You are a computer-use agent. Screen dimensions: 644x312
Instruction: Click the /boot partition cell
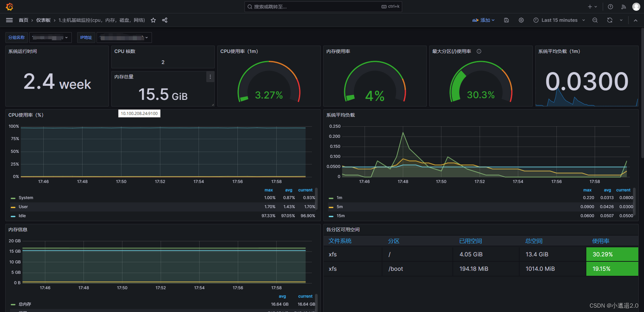(x=417, y=269)
